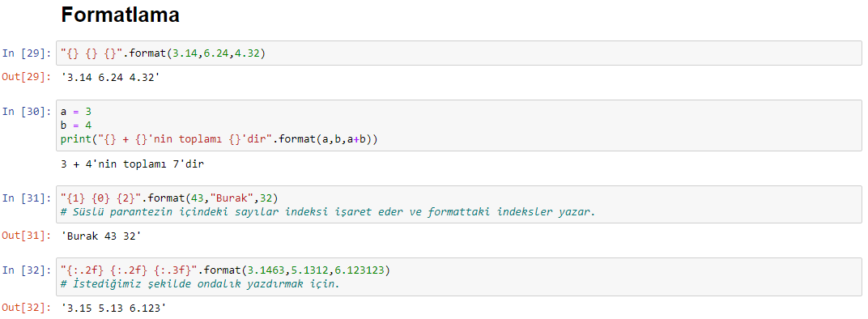Click the In [32] prompt label
Viewport: 868px width, 319px height.
[x=28, y=270]
